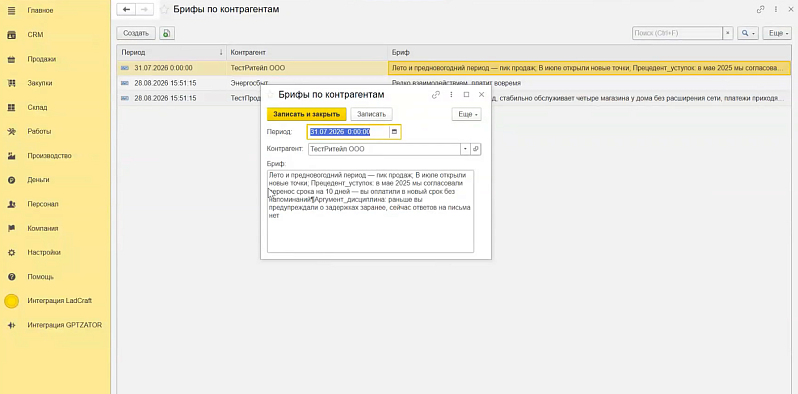Click inside the Бриф text area
The height and width of the screenshot is (394, 798).
click(x=370, y=211)
